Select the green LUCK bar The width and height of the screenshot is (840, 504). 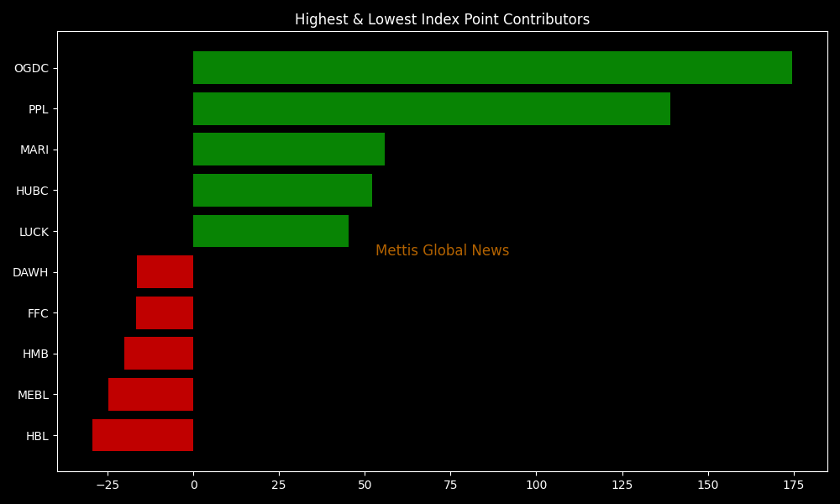(270, 231)
